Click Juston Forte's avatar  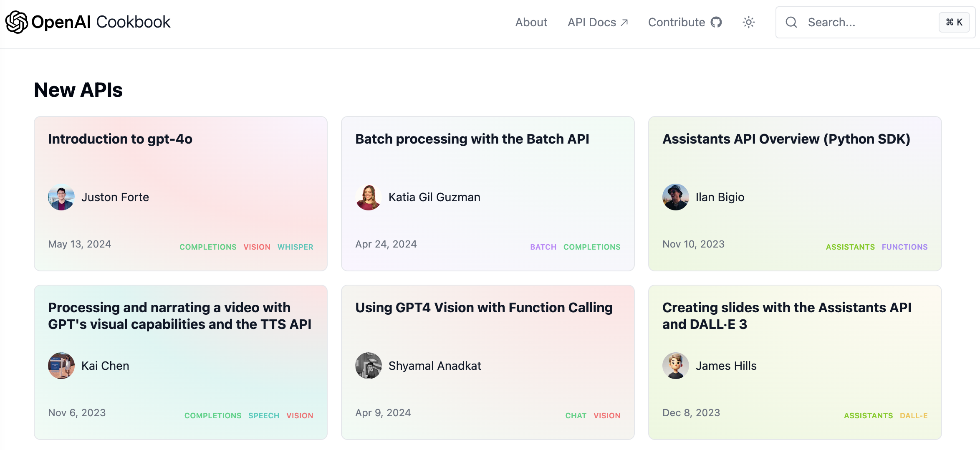tap(61, 197)
